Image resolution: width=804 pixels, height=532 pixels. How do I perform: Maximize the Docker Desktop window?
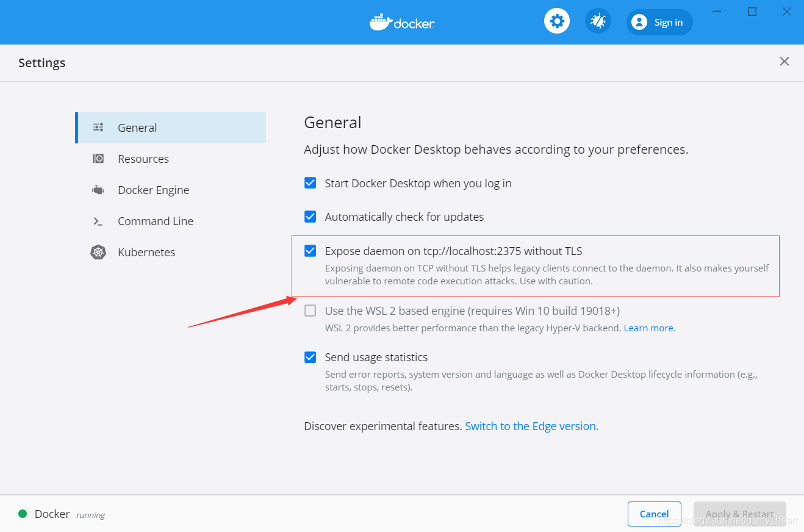(752, 12)
